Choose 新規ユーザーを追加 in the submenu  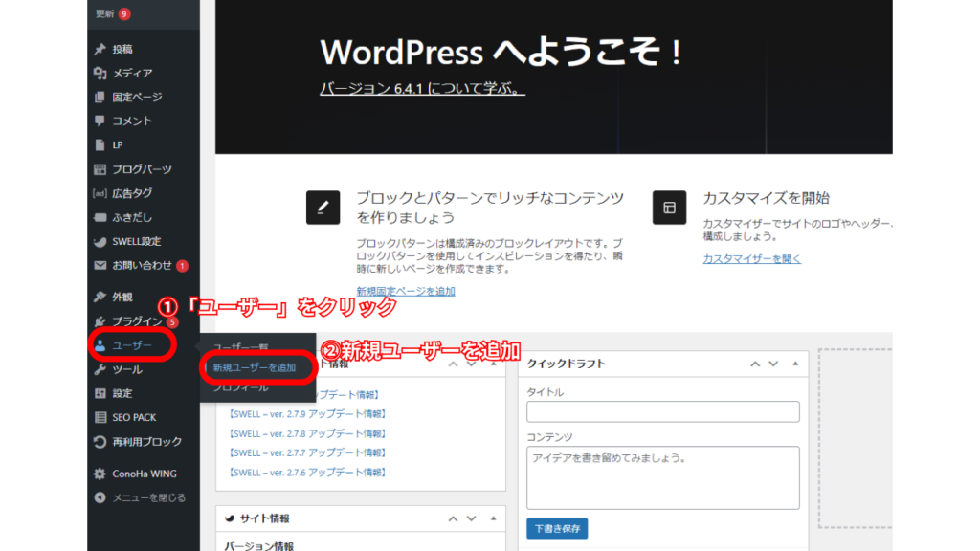pos(255,367)
